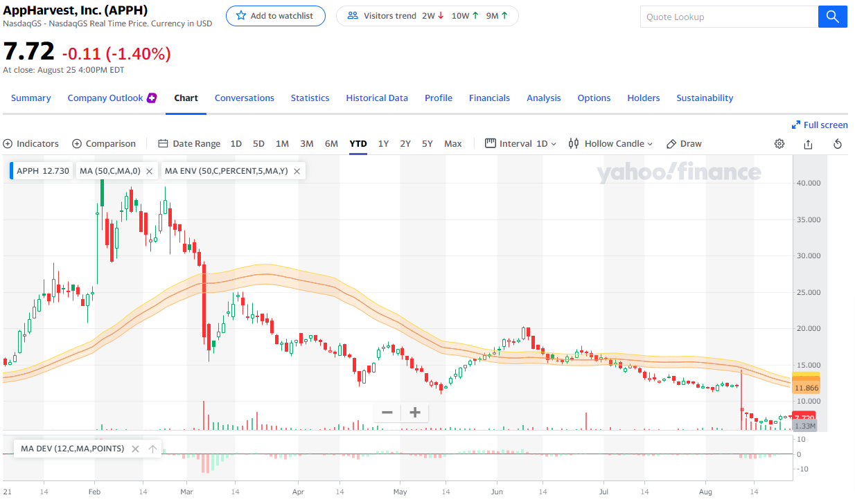The image size is (855, 504).
Task: Open the Historical Data tab
Action: click(377, 98)
